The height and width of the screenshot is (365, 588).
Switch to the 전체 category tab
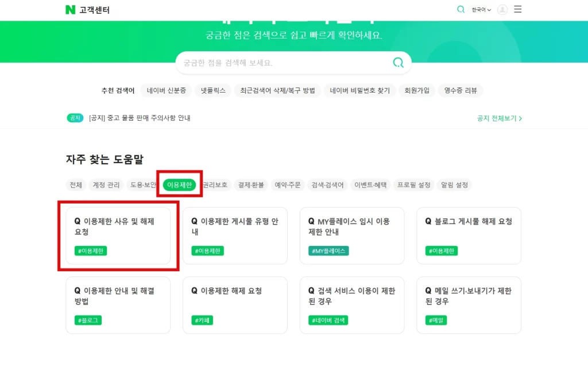(75, 185)
